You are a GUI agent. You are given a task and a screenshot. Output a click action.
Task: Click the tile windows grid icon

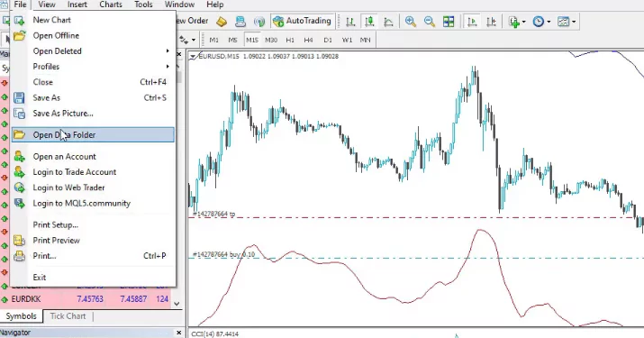tap(449, 22)
